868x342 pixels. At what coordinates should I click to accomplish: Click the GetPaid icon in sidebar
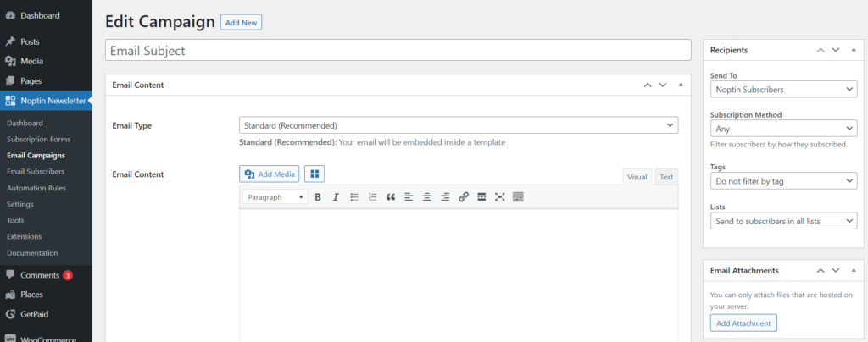(10, 314)
